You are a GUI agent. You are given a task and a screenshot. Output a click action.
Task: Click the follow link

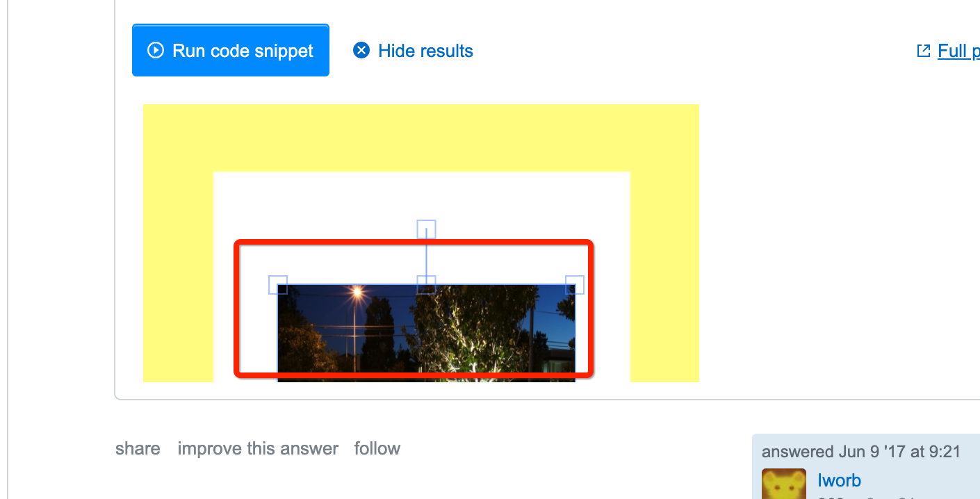(x=377, y=448)
